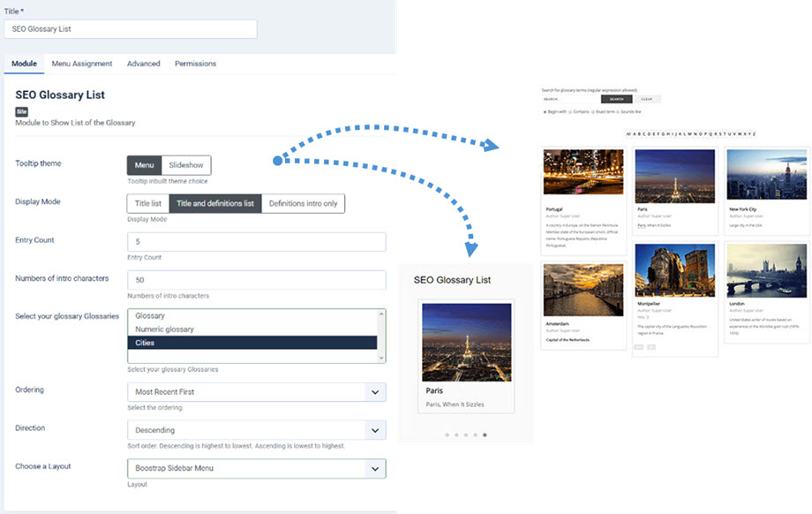The image size is (812, 514).
Task: Click into the Entry Count field
Action: (256, 242)
